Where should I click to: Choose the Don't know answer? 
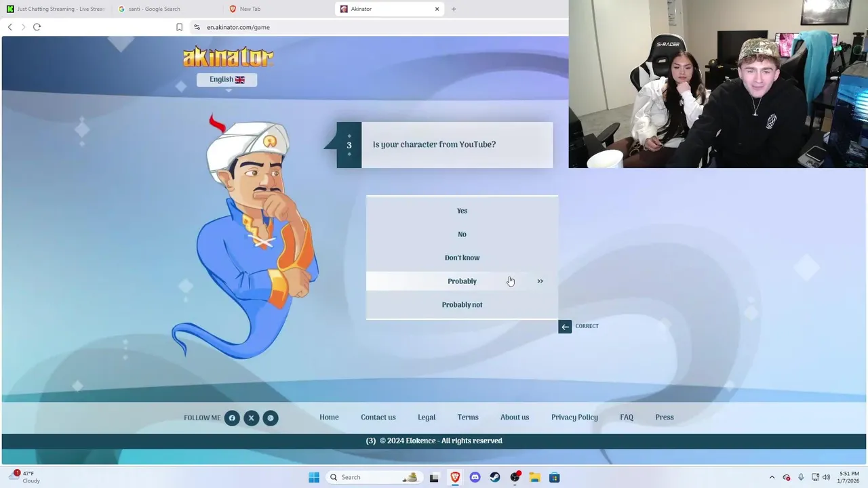tap(462, 258)
